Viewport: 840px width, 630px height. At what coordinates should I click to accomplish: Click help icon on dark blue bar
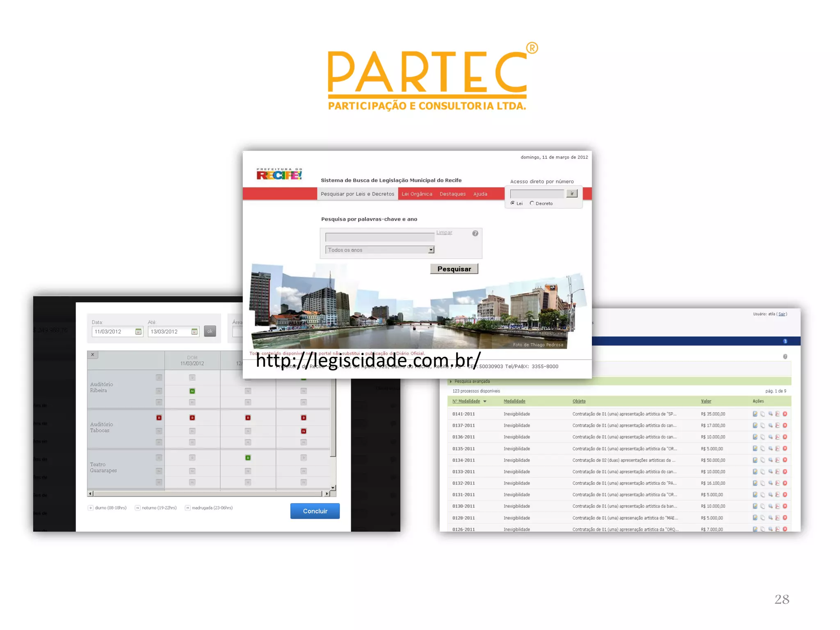pos(785,341)
